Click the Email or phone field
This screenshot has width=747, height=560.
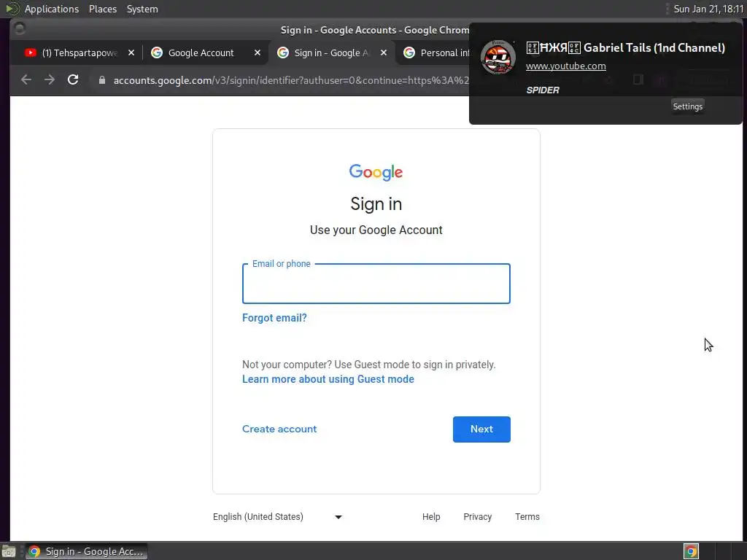[x=376, y=284]
